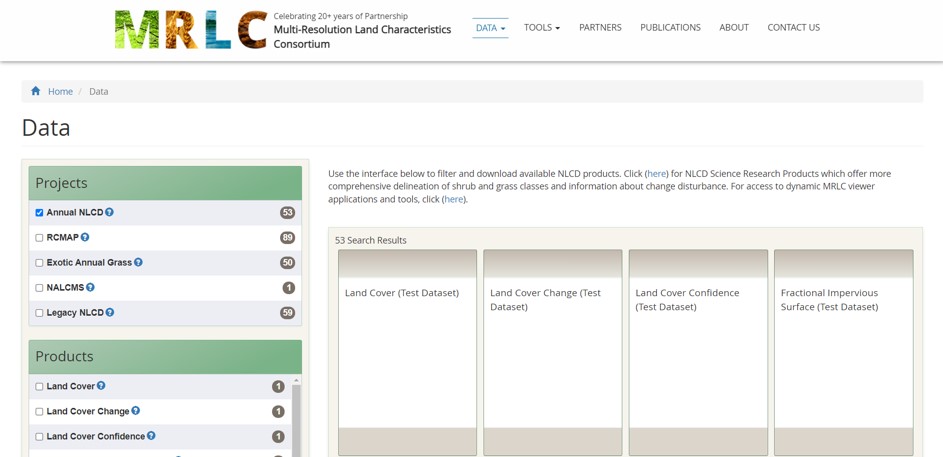Click help icon beside Land Cover Change
Screen dimensions: 943x457
click(x=136, y=411)
